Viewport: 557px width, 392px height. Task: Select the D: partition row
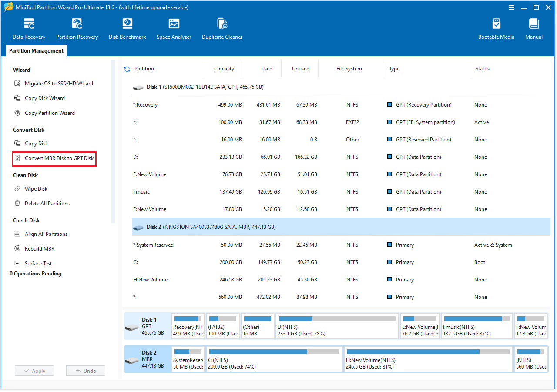pyautogui.click(x=341, y=157)
